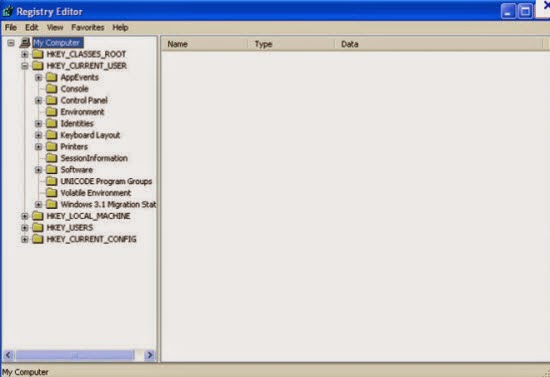550x377 pixels.
Task: Select the Volatile Environment key
Action: coord(96,193)
